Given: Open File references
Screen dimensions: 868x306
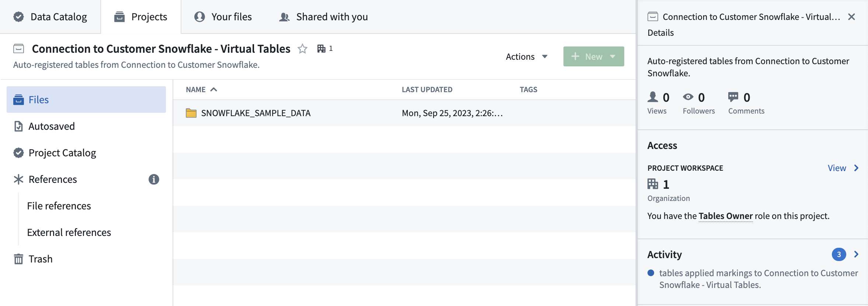Looking at the screenshot, I should click(59, 206).
